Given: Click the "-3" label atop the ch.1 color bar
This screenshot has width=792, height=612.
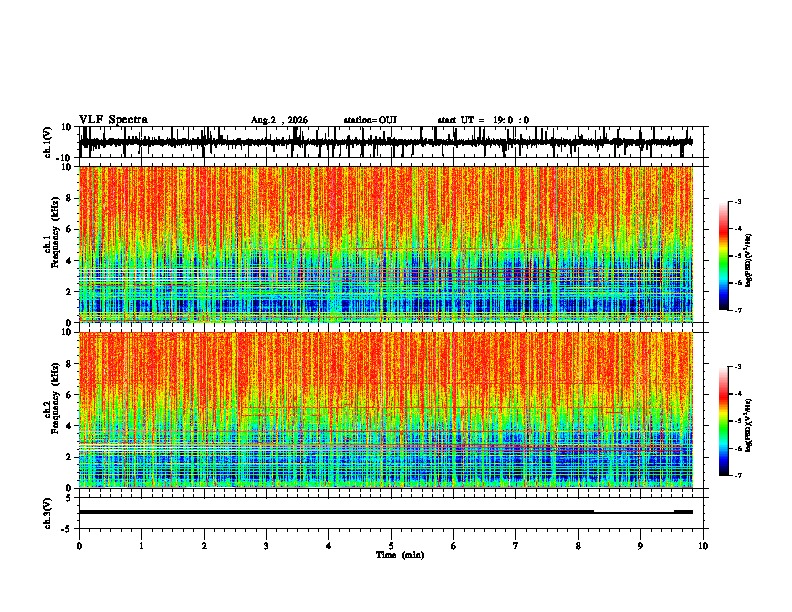Looking at the screenshot, I should tap(738, 201).
